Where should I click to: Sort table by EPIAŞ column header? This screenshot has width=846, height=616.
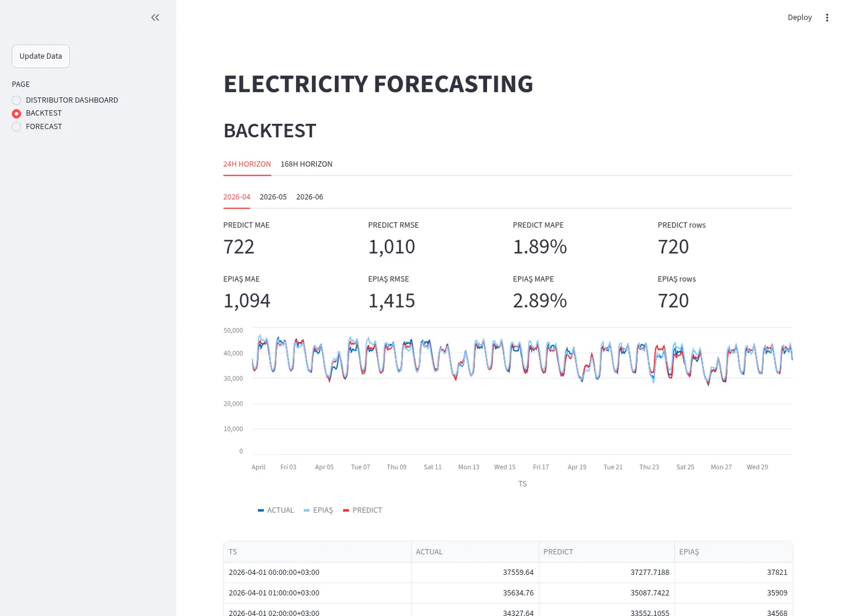(x=734, y=552)
